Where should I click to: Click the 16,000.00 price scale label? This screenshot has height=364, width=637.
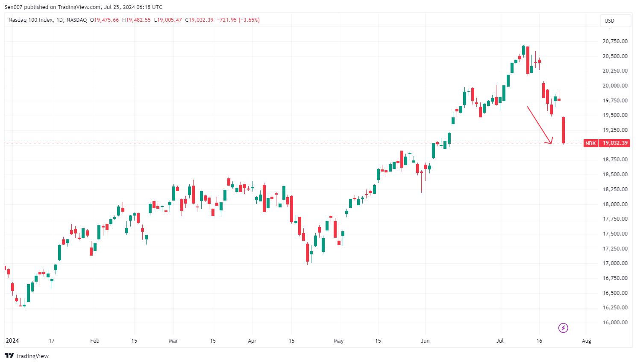(x=615, y=323)
